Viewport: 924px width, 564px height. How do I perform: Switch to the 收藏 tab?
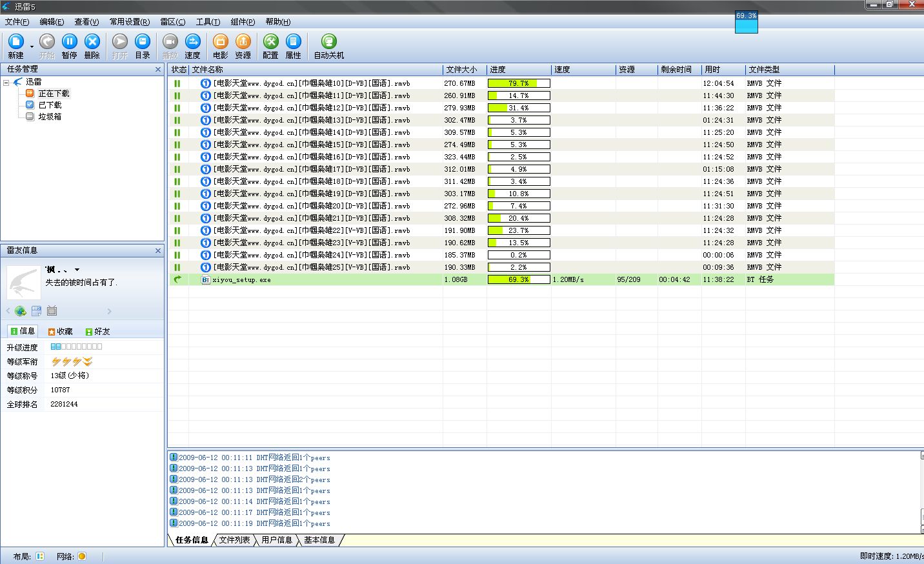click(61, 331)
